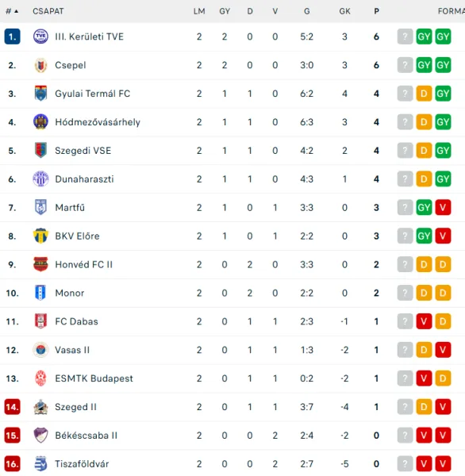Select the BKV Előre yellow-blue crest
The image size is (465, 476).
[x=40, y=236]
